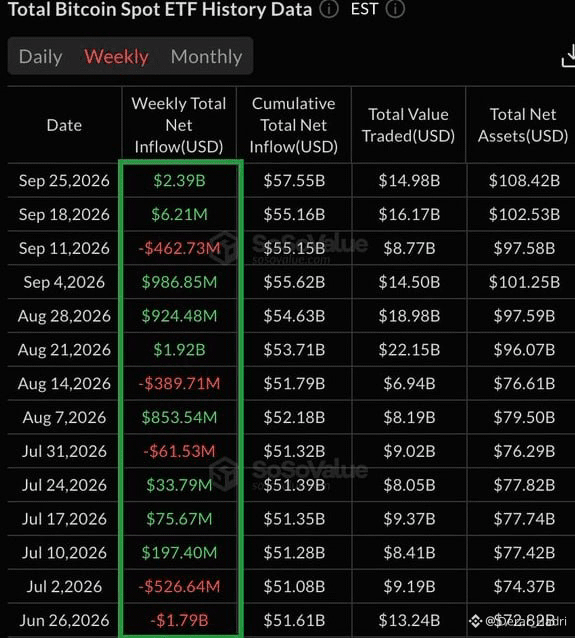Click Cumulative Total Net Inflow header

[x=294, y=125]
